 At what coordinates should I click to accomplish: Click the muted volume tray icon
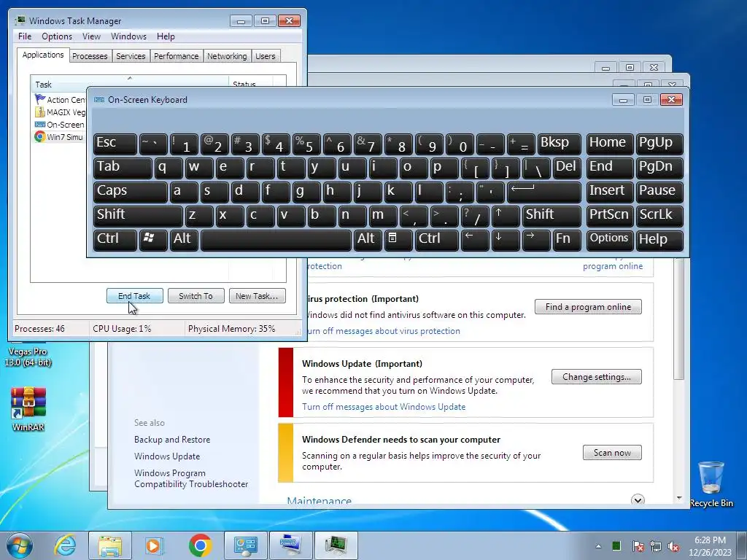[x=673, y=546]
